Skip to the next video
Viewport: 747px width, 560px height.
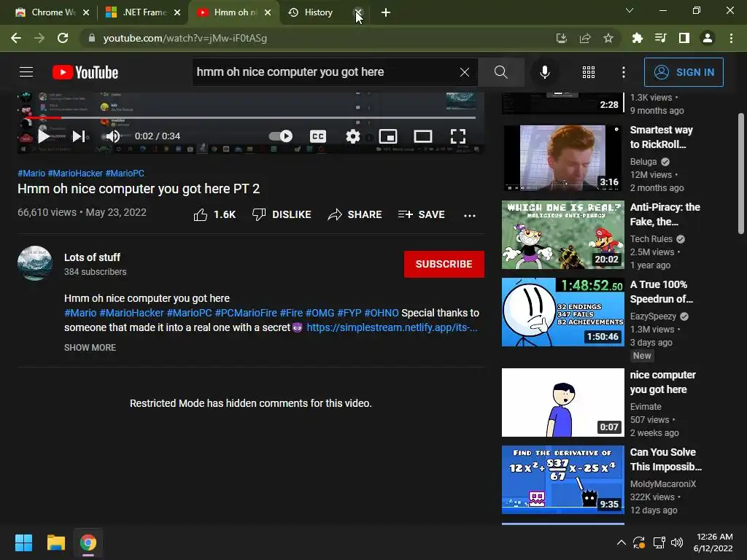coord(79,136)
